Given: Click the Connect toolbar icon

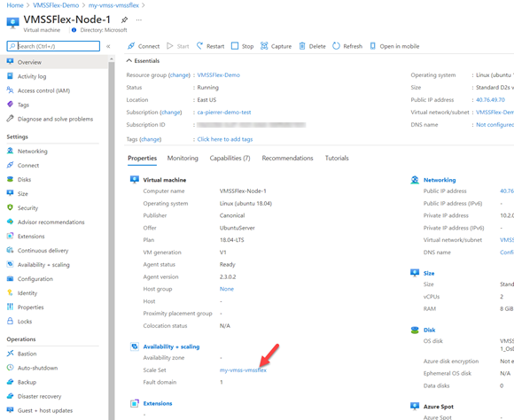Looking at the screenshot, I should point(131,46).
